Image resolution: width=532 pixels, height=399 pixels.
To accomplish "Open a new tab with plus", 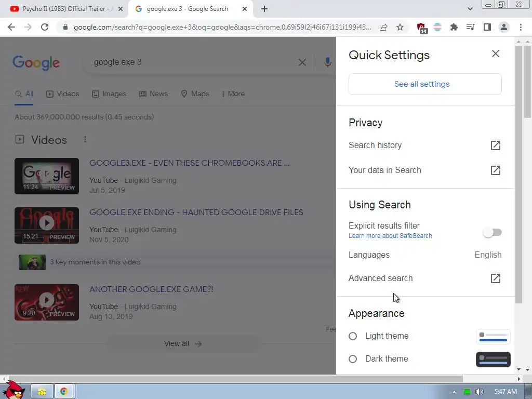I will coord(264,9).
